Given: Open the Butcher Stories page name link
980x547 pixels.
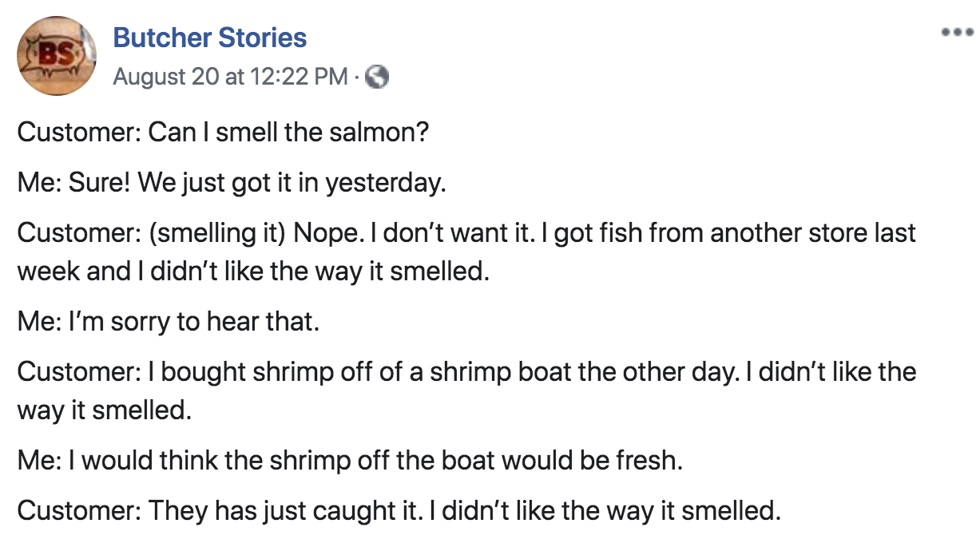Looking at the screenshot, I should (x=209, y=38).
